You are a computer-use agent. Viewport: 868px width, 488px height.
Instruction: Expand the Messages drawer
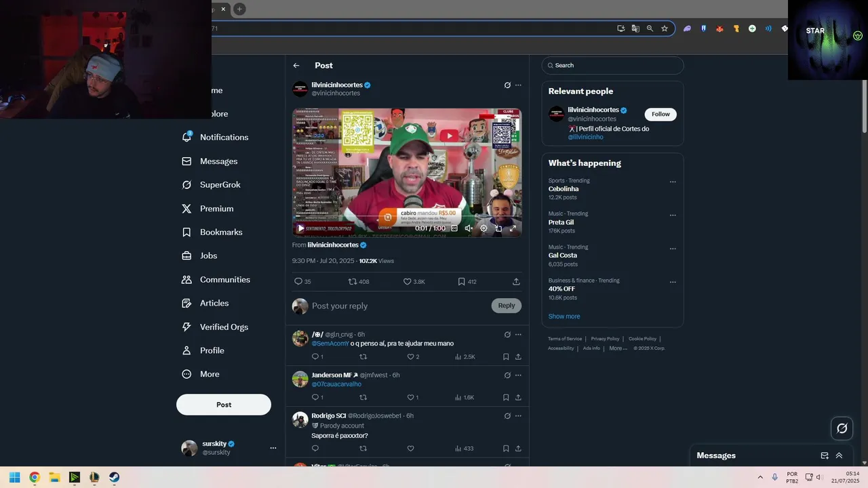click(x=839, y=455)
